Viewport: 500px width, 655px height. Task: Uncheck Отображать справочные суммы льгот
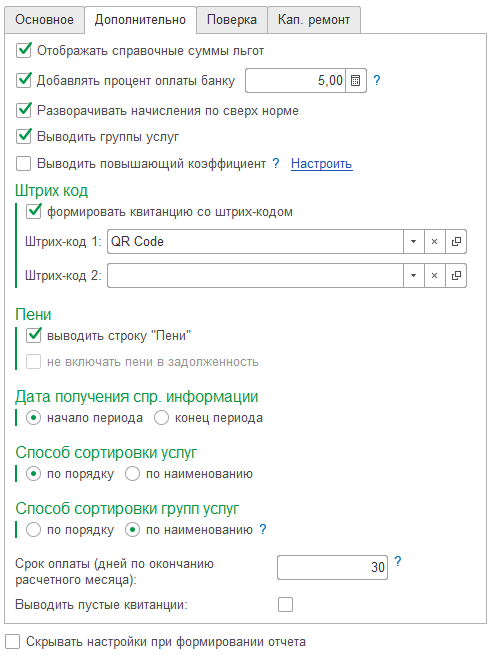coord(24,50)
